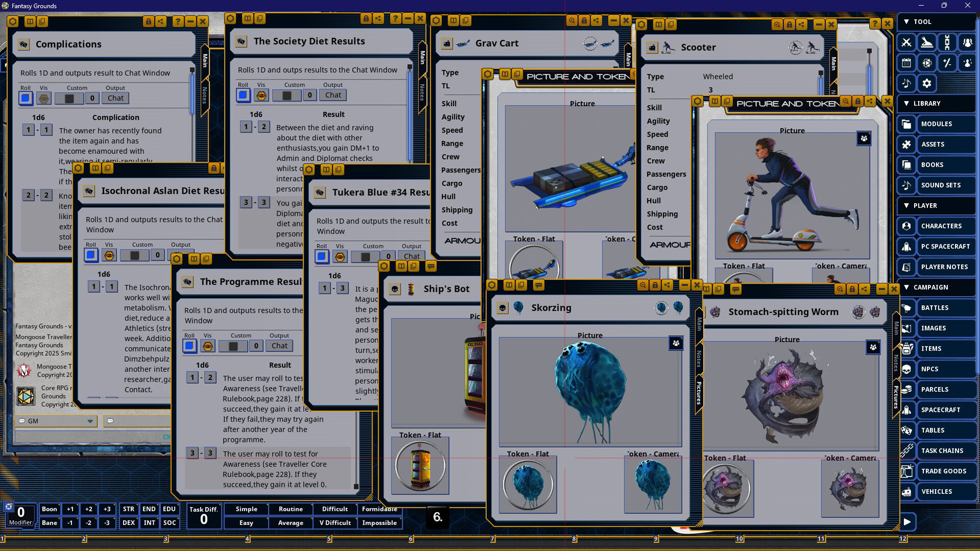Screen dimensions: 980x551
Task: Click the Skorzing Token - Flat thumbnail
Action: (528, 485)
